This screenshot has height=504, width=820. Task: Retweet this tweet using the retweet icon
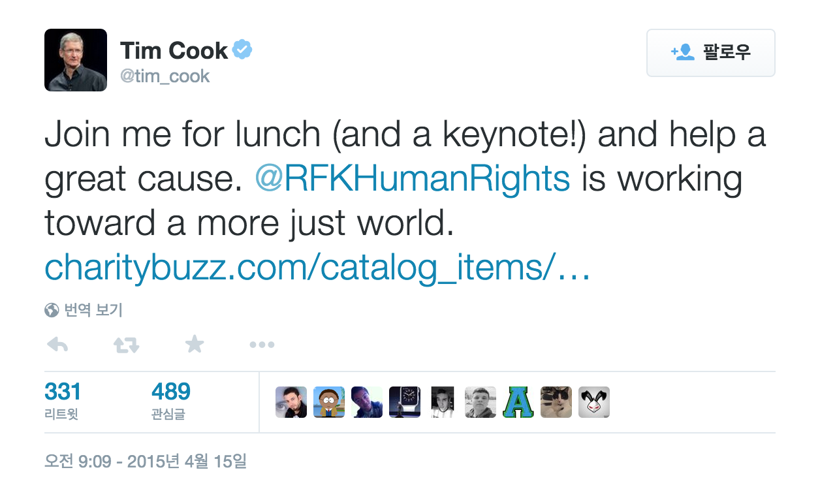point(126,345)
